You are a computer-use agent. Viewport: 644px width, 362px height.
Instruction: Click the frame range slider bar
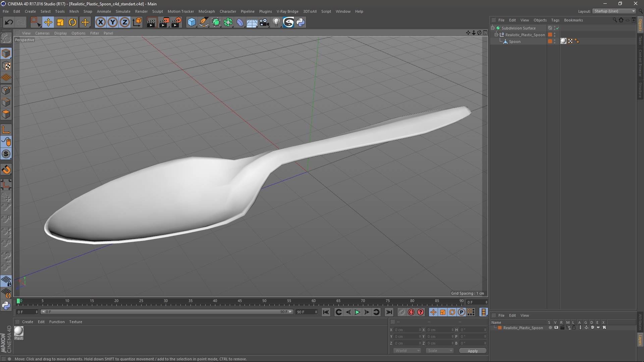(x=167, y=312)
